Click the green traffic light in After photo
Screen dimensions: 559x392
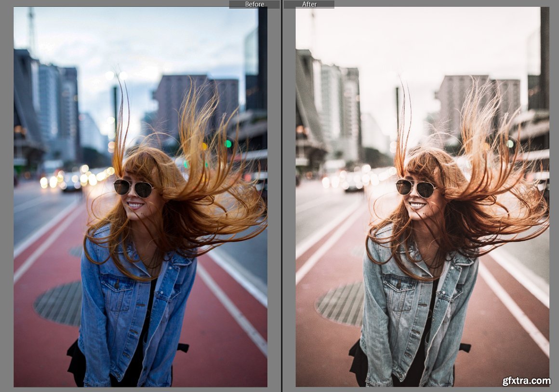click(510, 144)
